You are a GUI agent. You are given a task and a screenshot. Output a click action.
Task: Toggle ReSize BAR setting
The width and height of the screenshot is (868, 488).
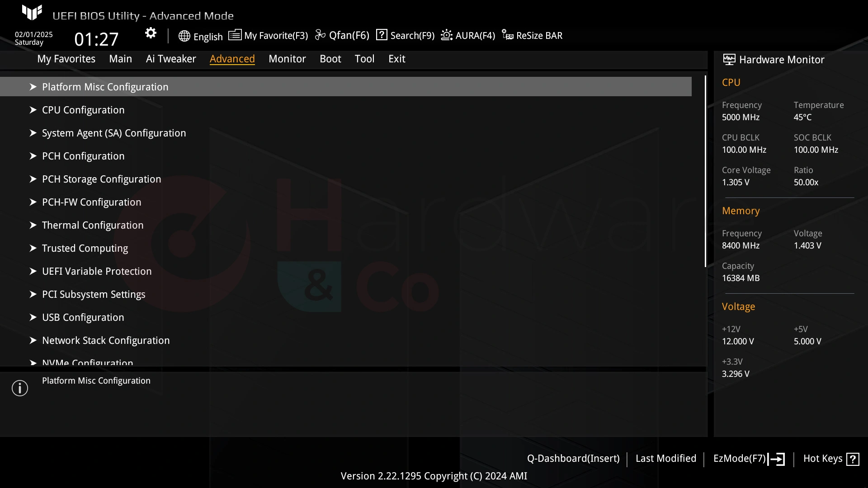pyautogui.click(x=533, y=36)
